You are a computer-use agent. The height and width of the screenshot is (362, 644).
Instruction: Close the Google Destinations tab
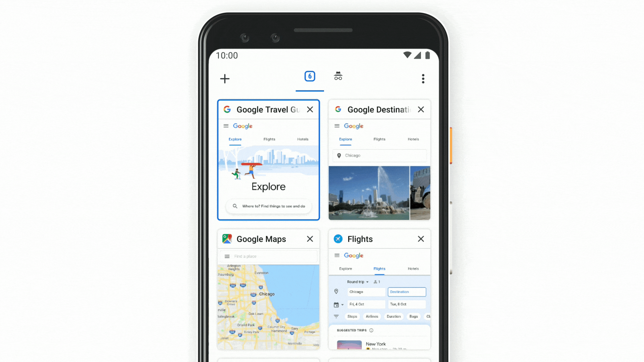click(x=421, y=110)
